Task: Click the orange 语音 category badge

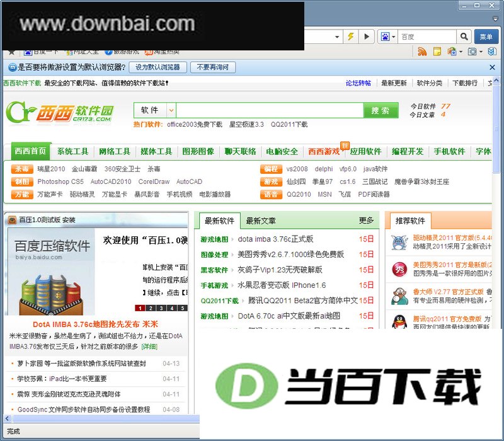Action: click(x=271, y=195)
